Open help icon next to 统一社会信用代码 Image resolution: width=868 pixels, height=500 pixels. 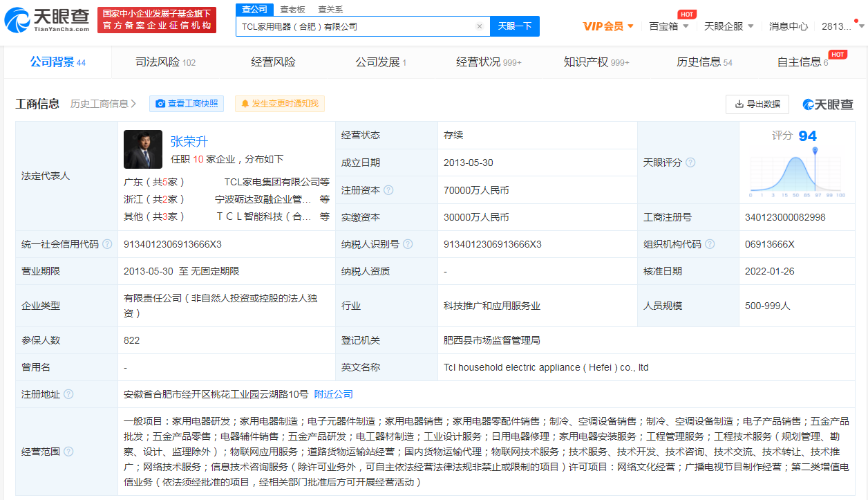click(107, 244)
